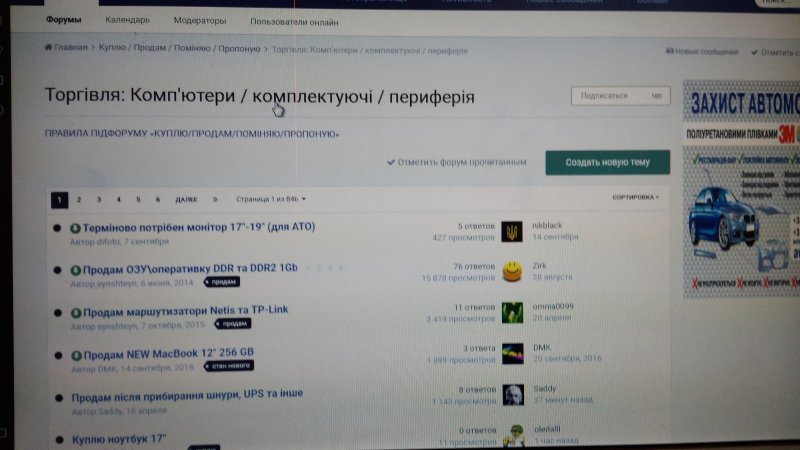Click omnia0099's green avatar
Image resolution: width=800 pixels, height=450 pixels.
click(x=512, y=312)
